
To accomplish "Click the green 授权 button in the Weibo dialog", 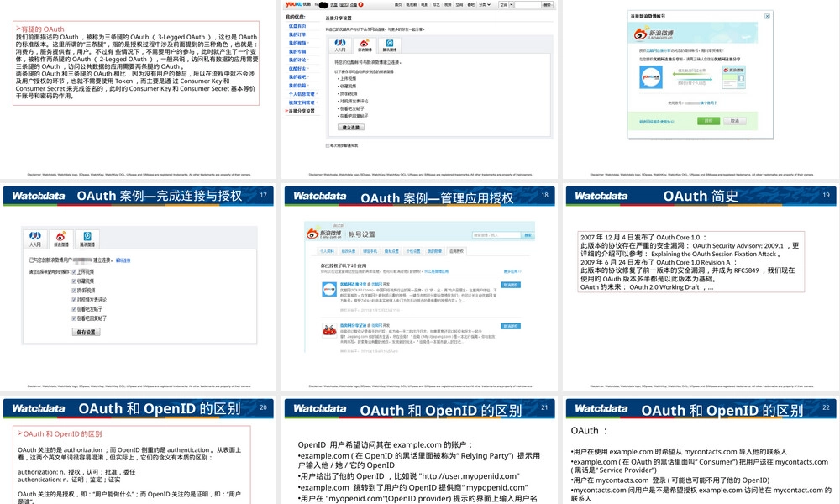I will click(709, 121).
